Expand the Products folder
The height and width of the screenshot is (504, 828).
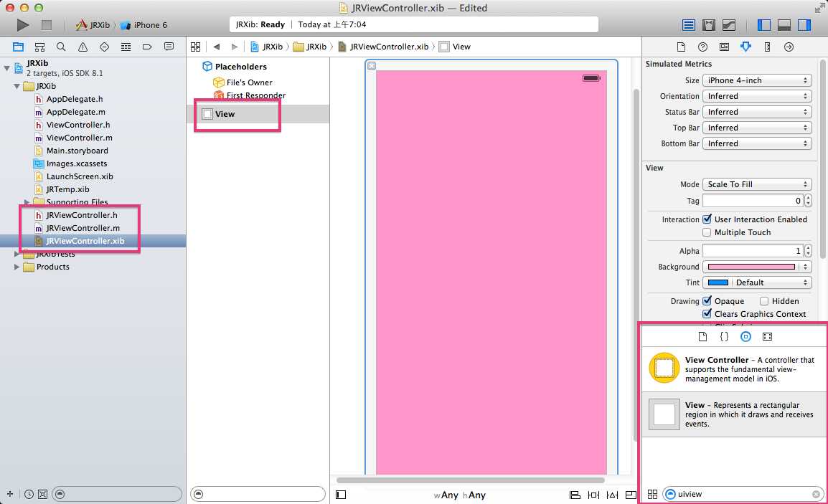[x=17, y=267]
